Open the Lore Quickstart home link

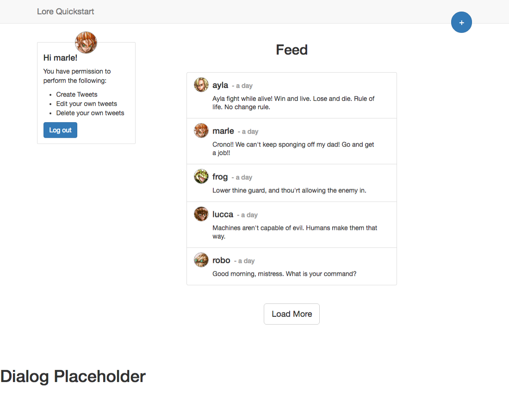pos(66,12)
